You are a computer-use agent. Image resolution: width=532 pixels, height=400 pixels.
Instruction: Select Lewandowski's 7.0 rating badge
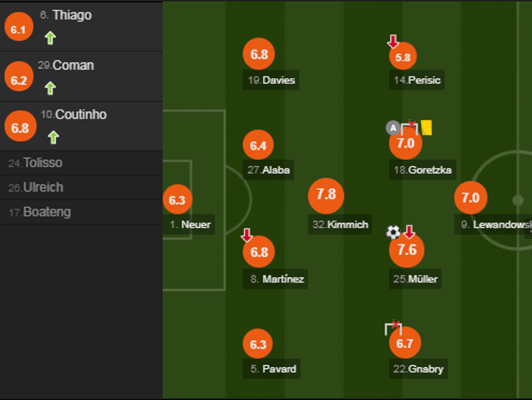pyautogui.click(x=470, y=198)
